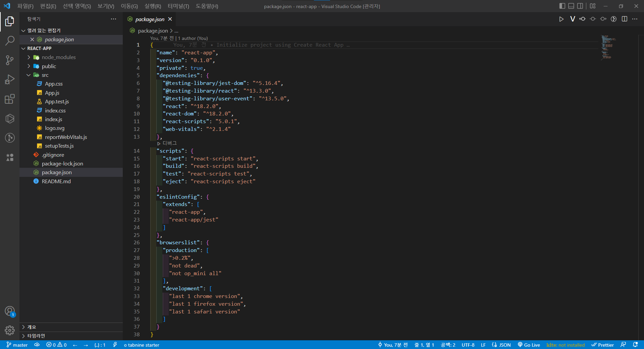
Task: Click the feedback icon in status bar
Action: tap(623, 345)
